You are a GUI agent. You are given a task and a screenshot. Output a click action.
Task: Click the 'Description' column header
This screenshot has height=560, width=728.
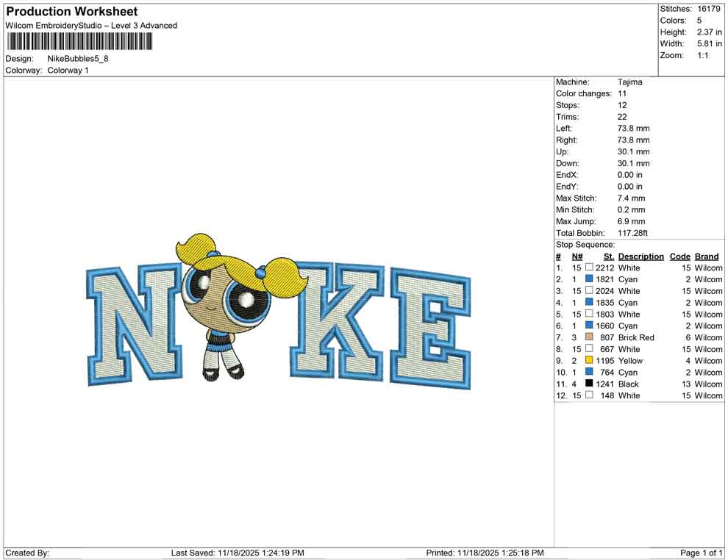tap(641, 256)
